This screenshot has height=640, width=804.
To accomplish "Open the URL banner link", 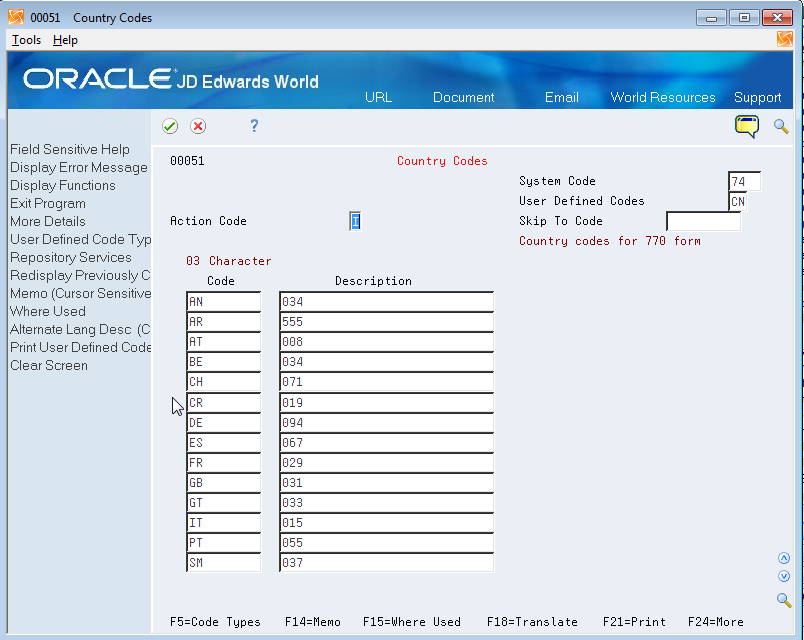I will pos(378,97).
